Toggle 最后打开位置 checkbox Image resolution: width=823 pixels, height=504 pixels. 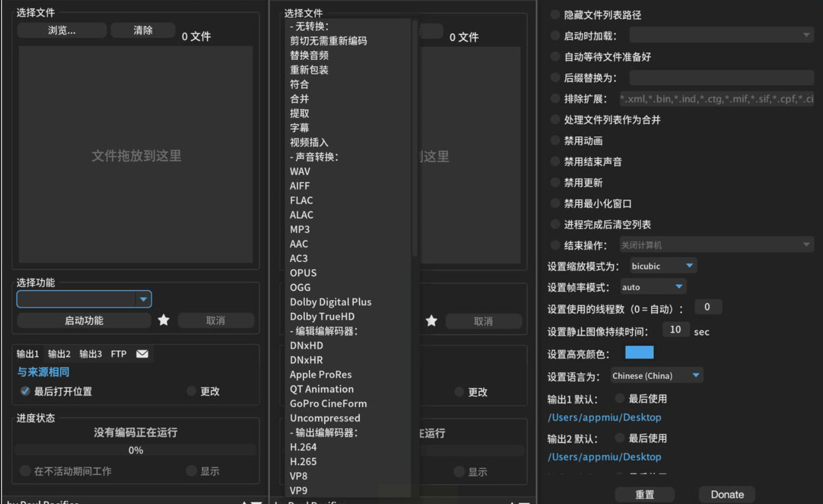click(25, 391)
